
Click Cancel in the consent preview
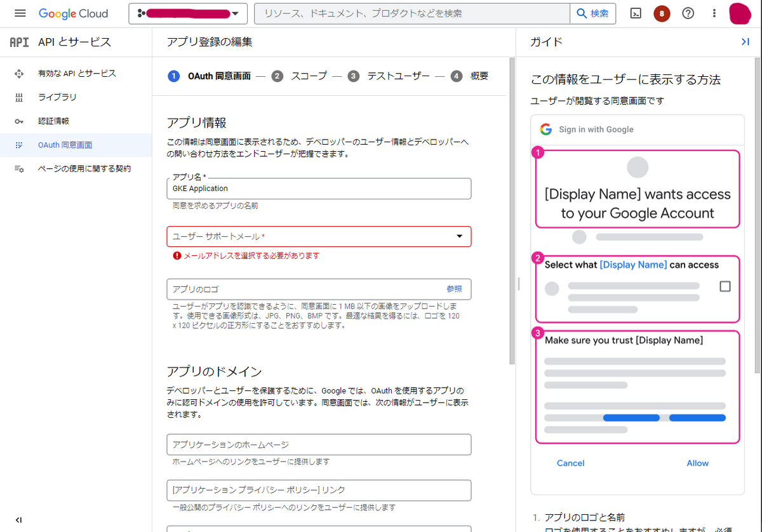click(570, 463)
